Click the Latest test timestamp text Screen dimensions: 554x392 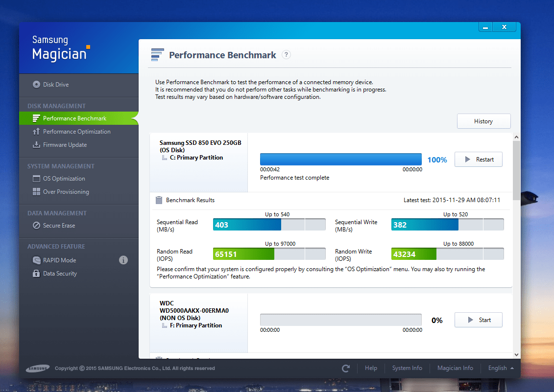tap(452, 200)
